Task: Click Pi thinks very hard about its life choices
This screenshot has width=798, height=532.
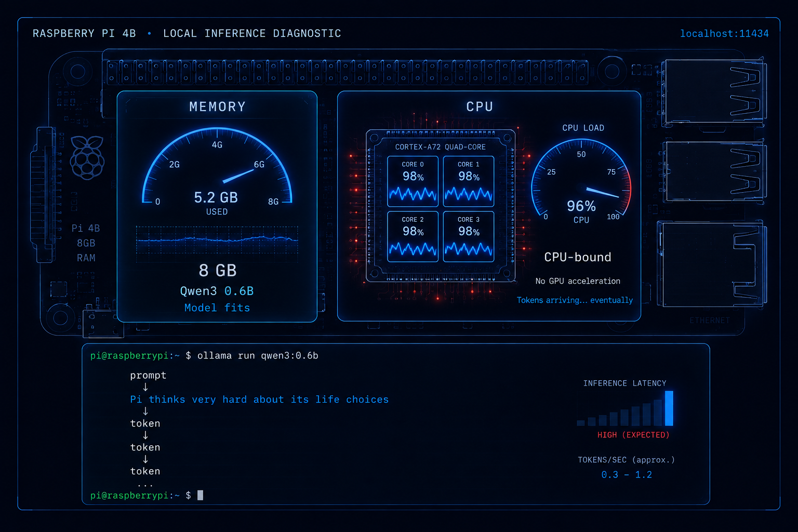Action: click(259, 400)
